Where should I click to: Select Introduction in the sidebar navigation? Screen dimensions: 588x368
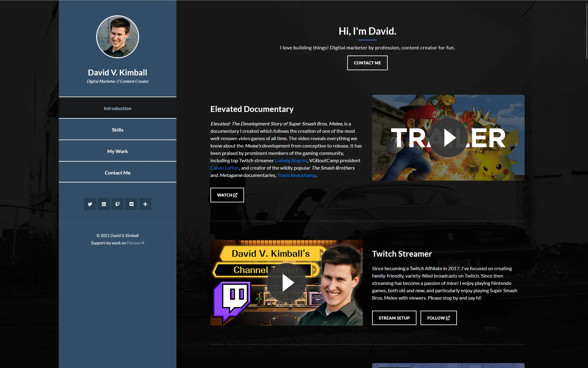117,108
